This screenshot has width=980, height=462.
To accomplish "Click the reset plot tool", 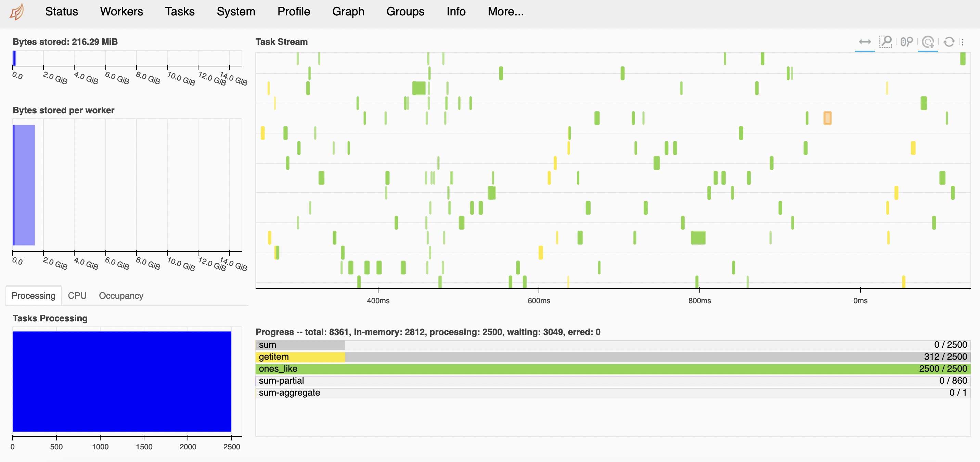I will 949,42.
